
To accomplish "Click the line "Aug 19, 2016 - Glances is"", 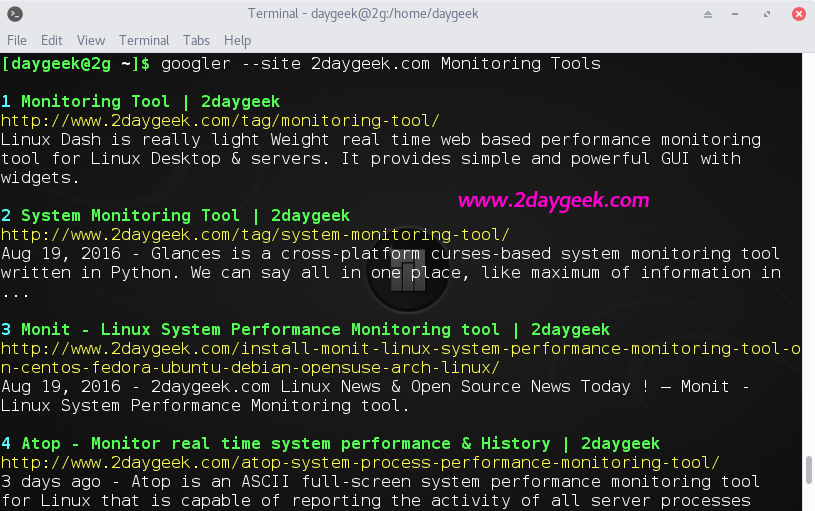I will point(390,254).
